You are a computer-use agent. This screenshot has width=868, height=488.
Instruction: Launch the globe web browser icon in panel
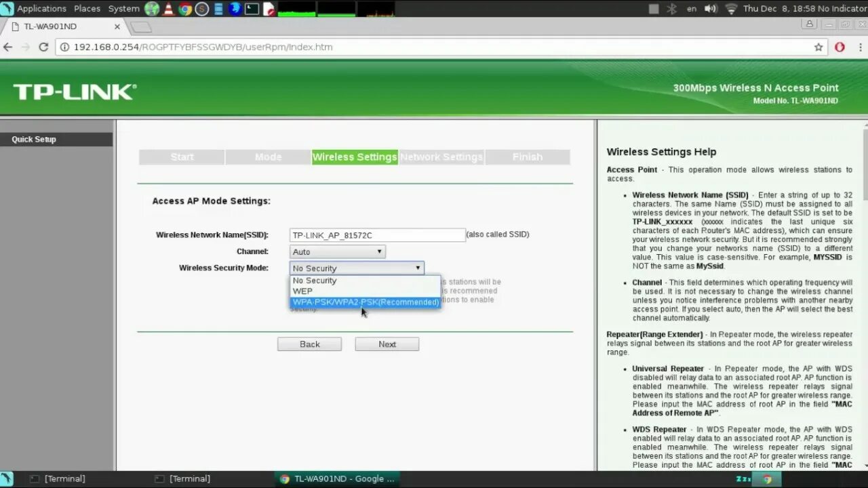[x=152, y=9]
